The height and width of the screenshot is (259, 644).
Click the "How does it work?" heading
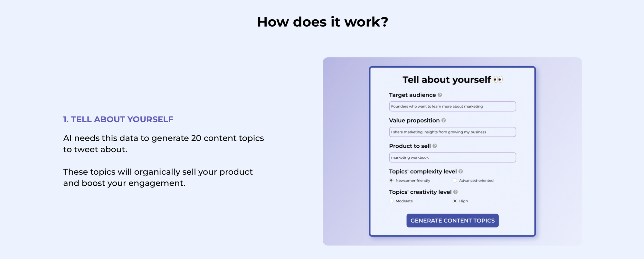pyautogui.click(x=322, y=22)
